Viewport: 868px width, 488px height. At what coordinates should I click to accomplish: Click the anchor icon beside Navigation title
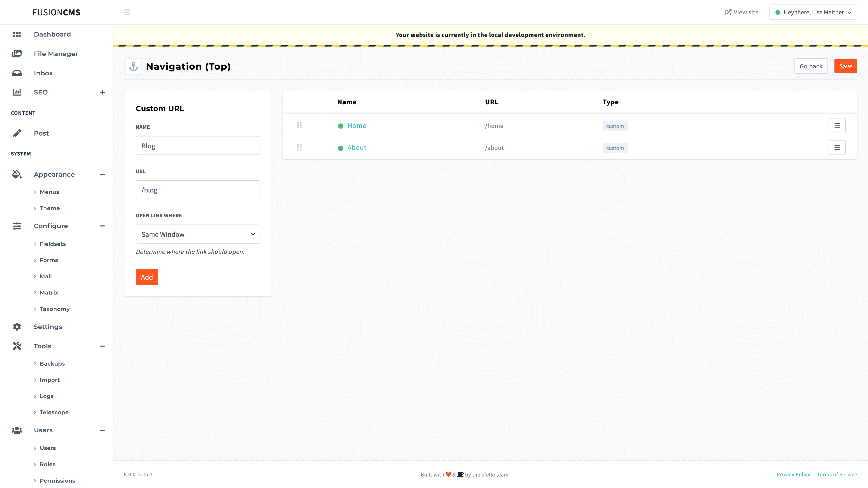click(x=134, y=66)
